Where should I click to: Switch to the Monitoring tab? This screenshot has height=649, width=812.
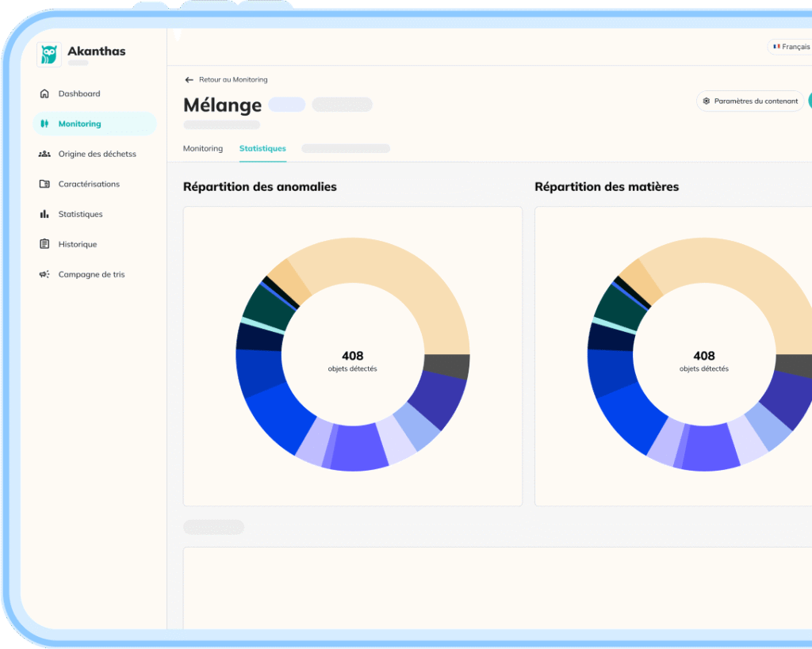coord(203,148)
